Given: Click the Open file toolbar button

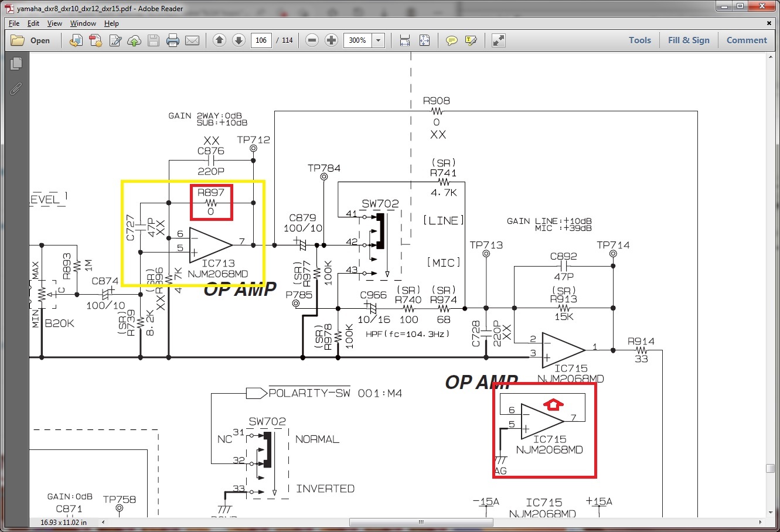Looking at the screenshot, I should [x=31, y=40].
